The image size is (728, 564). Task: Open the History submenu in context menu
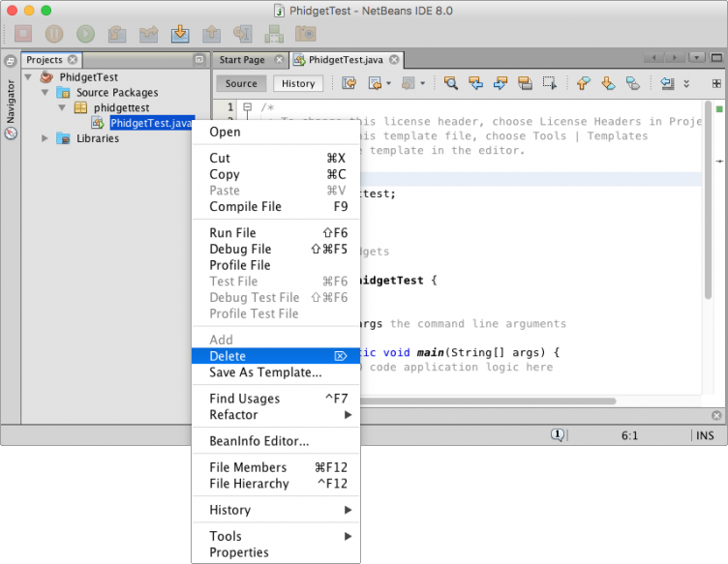tap(276, 510)
